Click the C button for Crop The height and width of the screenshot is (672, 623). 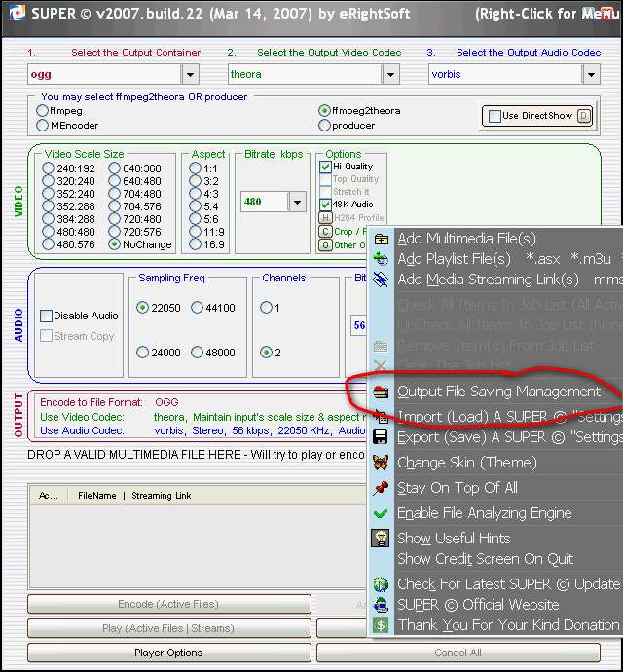click(325, 232)
